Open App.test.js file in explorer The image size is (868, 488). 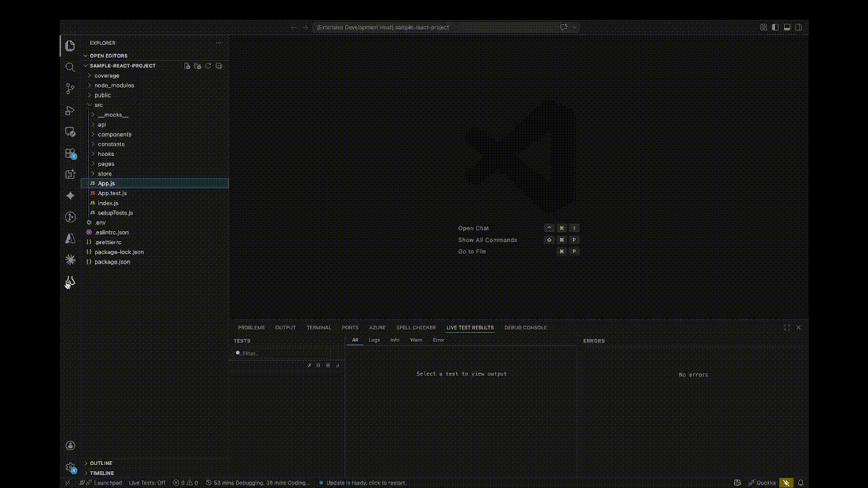[x=112, y=193]
